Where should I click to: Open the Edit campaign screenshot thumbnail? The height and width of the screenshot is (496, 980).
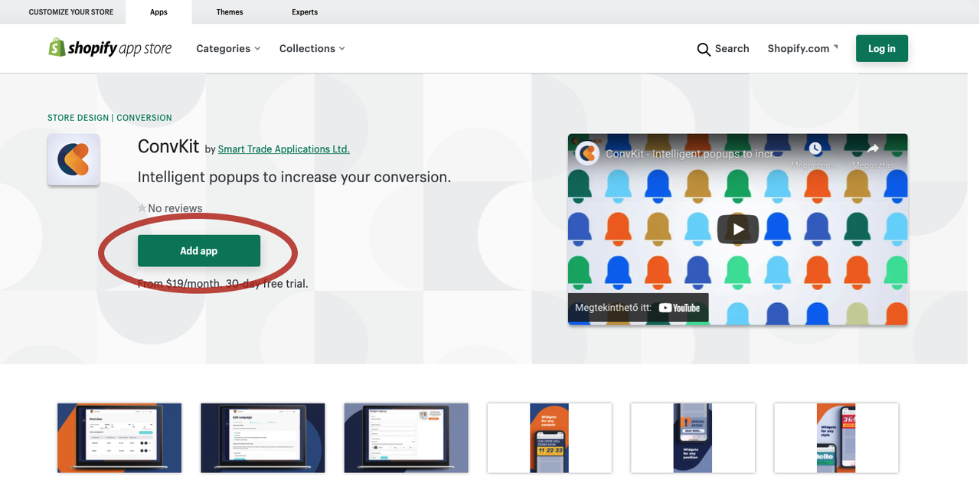[263, 438]
